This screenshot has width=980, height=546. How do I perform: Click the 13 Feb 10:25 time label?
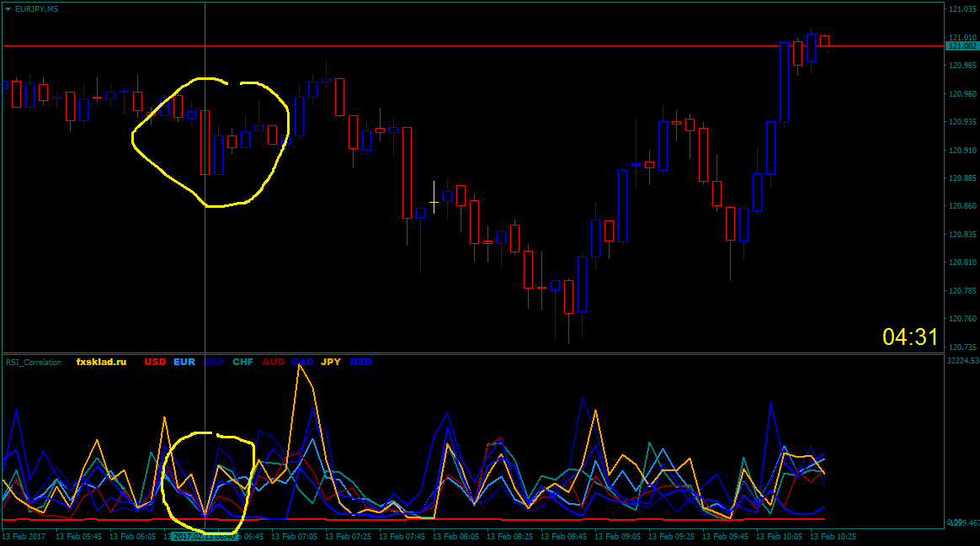pyautogui.click(x=834, y=537)
